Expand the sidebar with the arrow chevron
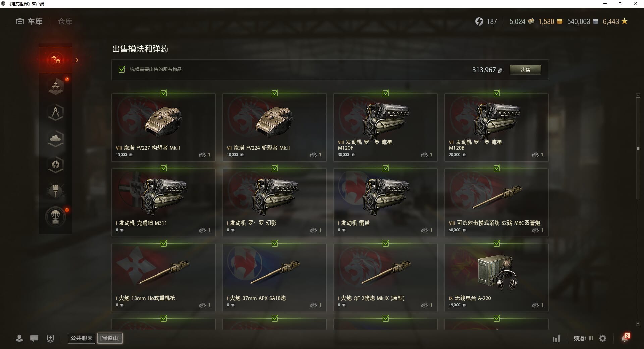 pos(77,60)
